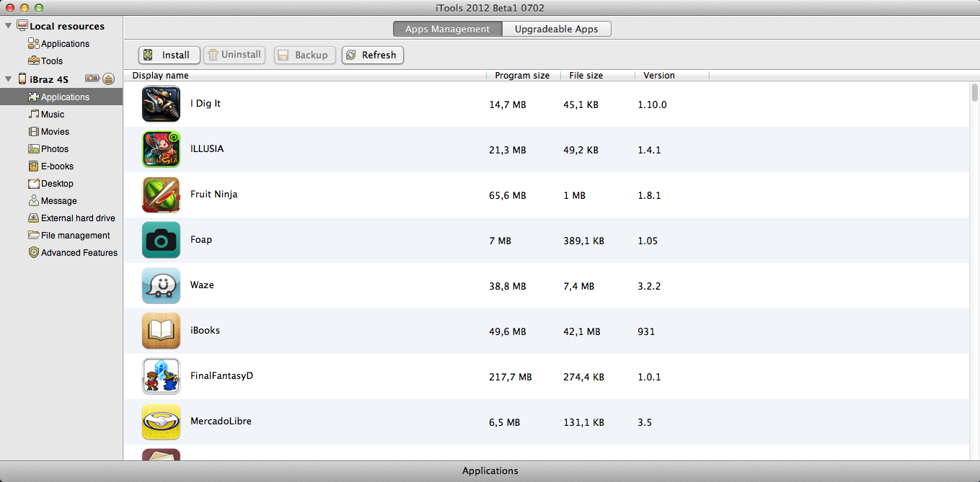Select the Fruit Ninja name text
The image size is (980, 482).
coord(213,195)
